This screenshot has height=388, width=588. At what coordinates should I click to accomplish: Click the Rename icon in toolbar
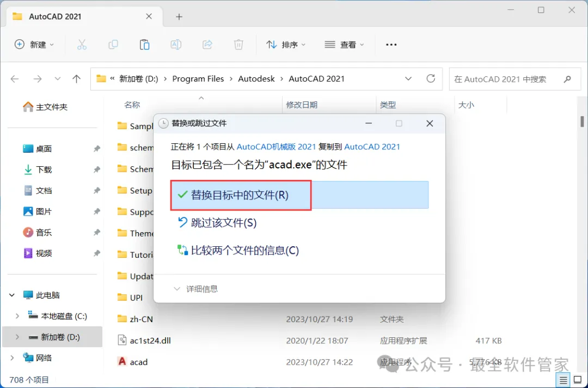176,45
